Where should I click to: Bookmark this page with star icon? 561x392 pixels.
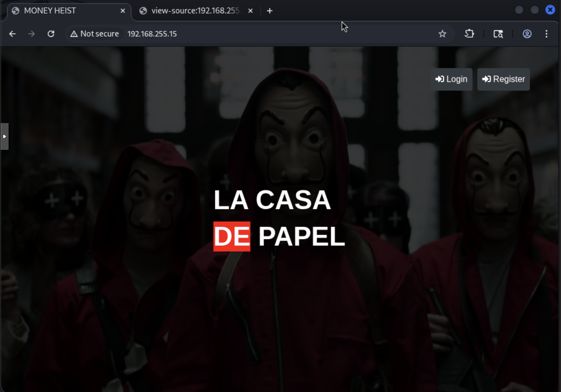(x=442, y=34)
